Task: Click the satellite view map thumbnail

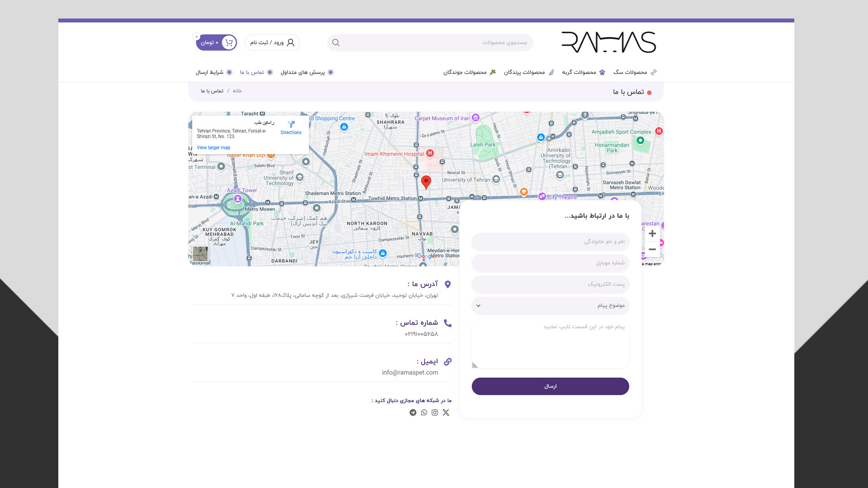Action: (x=200, y=253)
